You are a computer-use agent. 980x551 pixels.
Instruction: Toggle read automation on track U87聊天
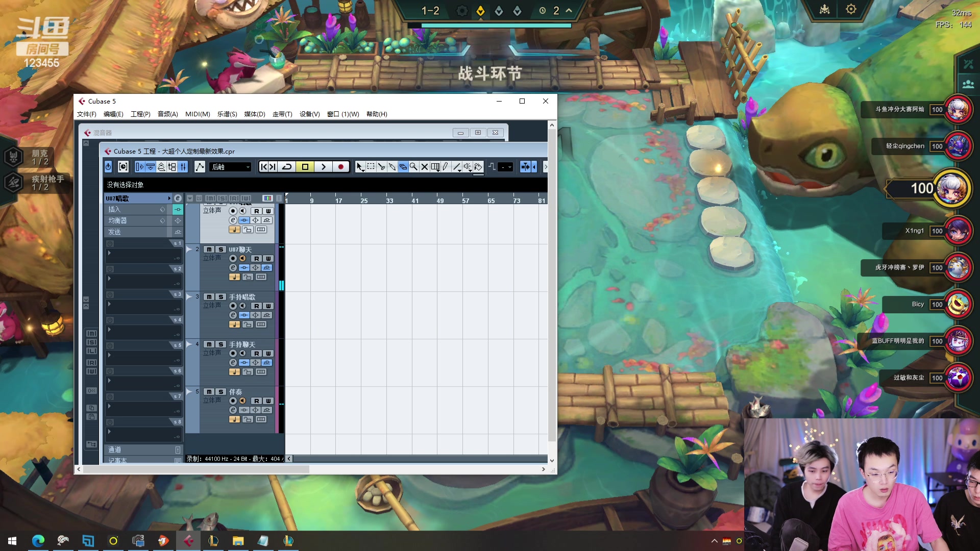point(257,259)
